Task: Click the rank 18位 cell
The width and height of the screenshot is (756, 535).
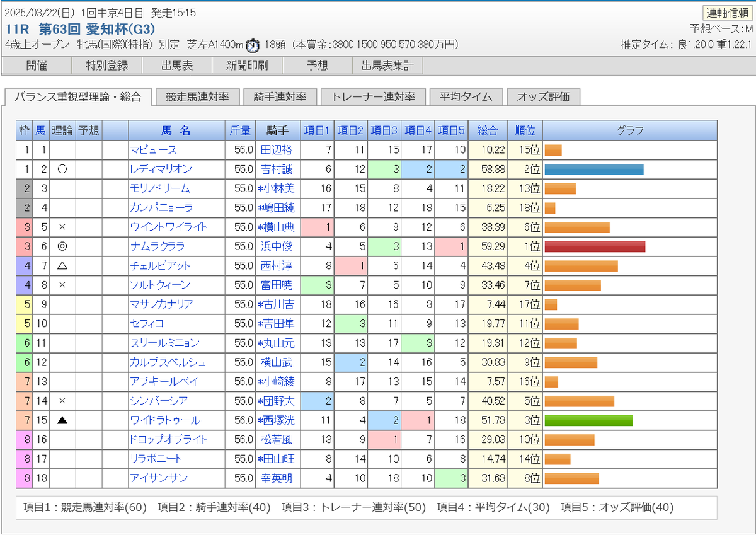Action: click(x=525, y=208)
